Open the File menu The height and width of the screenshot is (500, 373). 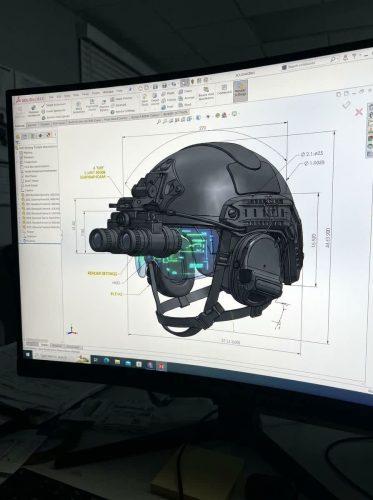coord(51,97)
